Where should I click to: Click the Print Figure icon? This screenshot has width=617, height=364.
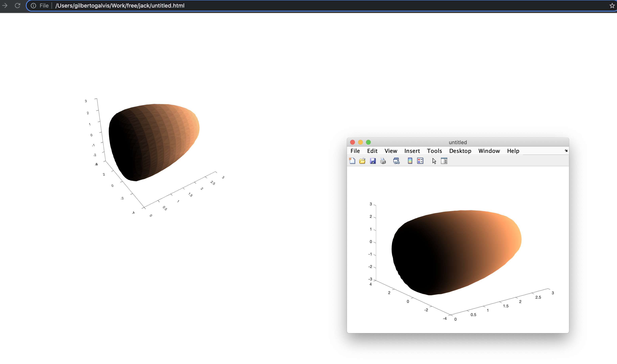click(383, 161)
